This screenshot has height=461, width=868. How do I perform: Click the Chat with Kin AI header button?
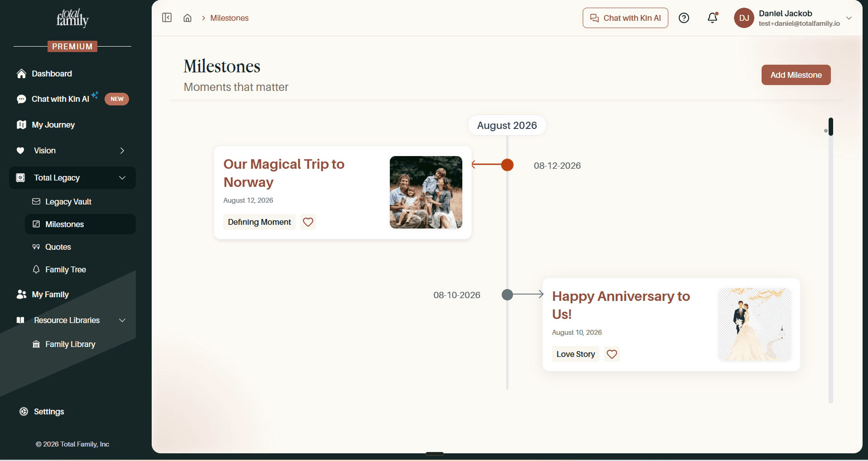tap(625, 18)
